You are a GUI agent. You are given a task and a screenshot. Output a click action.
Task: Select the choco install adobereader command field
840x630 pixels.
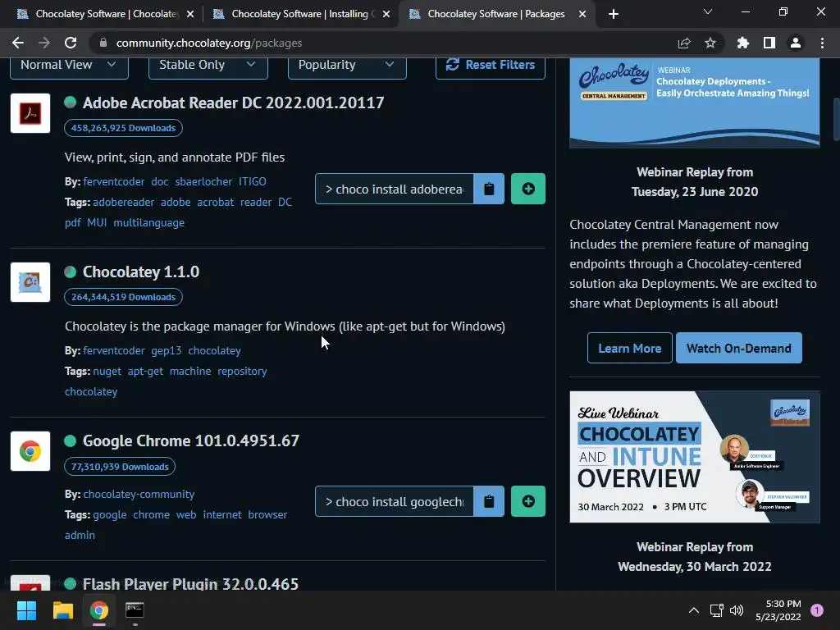(395, 189)
